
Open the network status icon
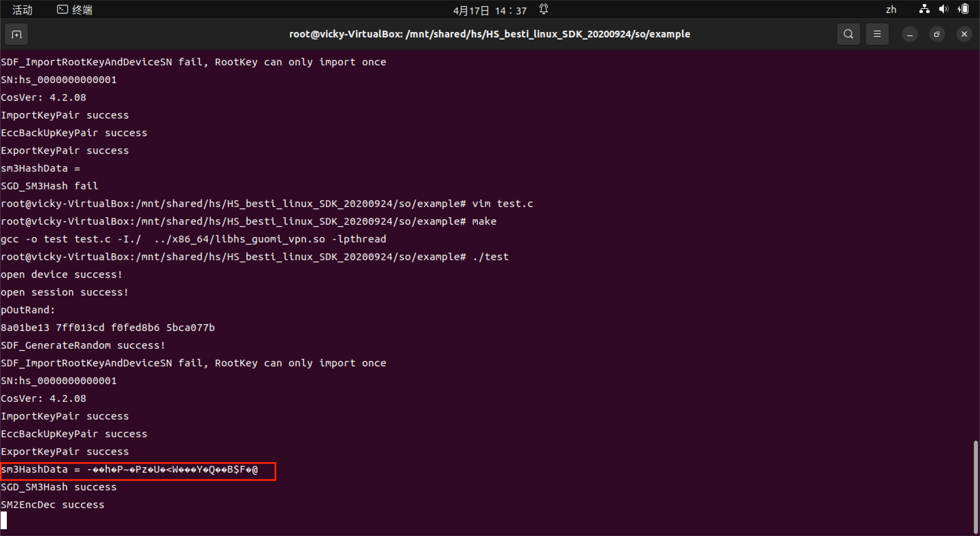(x=924, y=9)
